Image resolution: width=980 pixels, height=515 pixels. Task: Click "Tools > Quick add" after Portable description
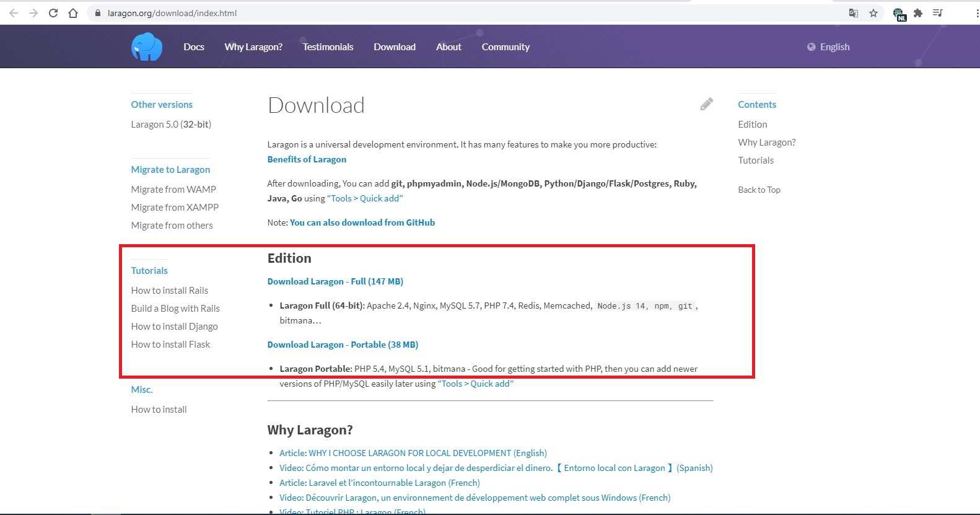[x=475, y=384]
